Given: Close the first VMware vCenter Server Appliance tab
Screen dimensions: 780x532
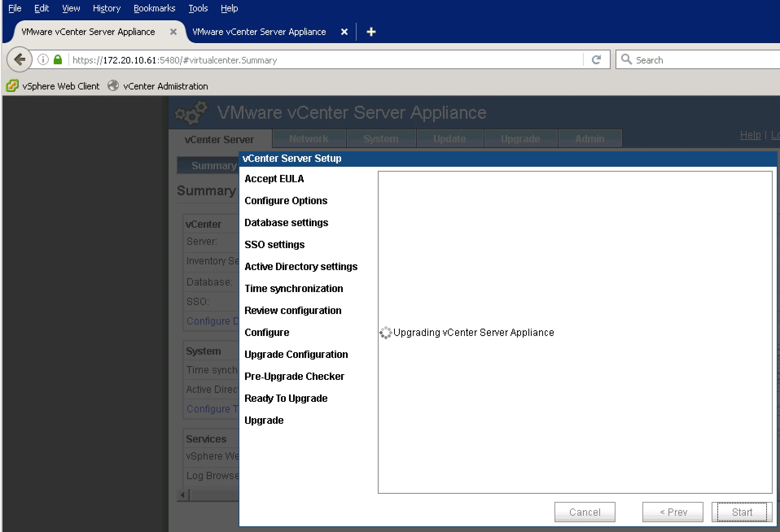Looking at the screenshot, I should [173, 32].
